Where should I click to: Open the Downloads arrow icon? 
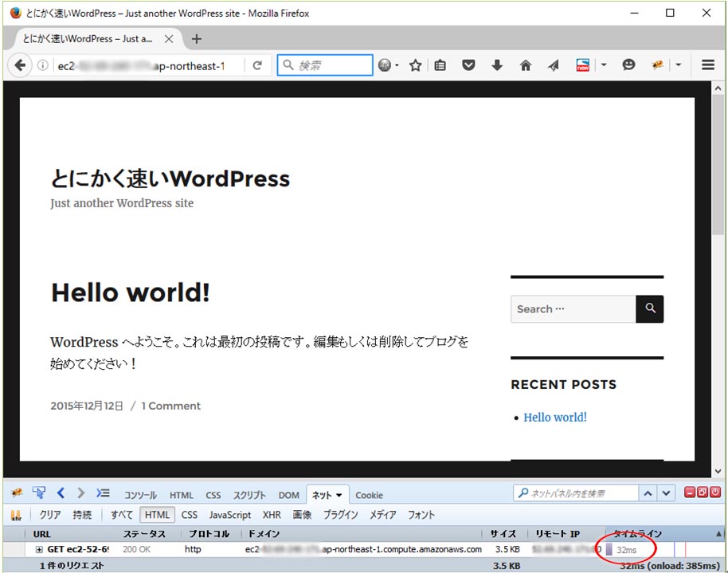click(497, 65)
